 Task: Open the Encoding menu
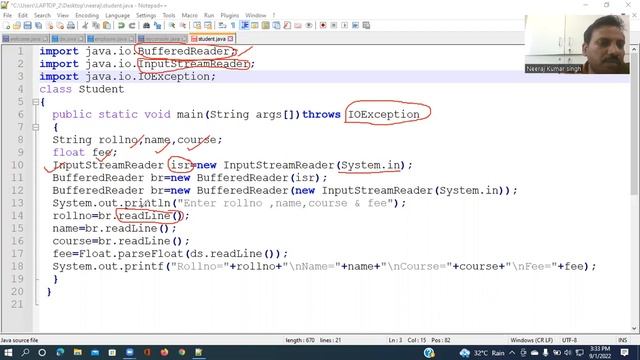pyautogui.click(x=87, y=15)
